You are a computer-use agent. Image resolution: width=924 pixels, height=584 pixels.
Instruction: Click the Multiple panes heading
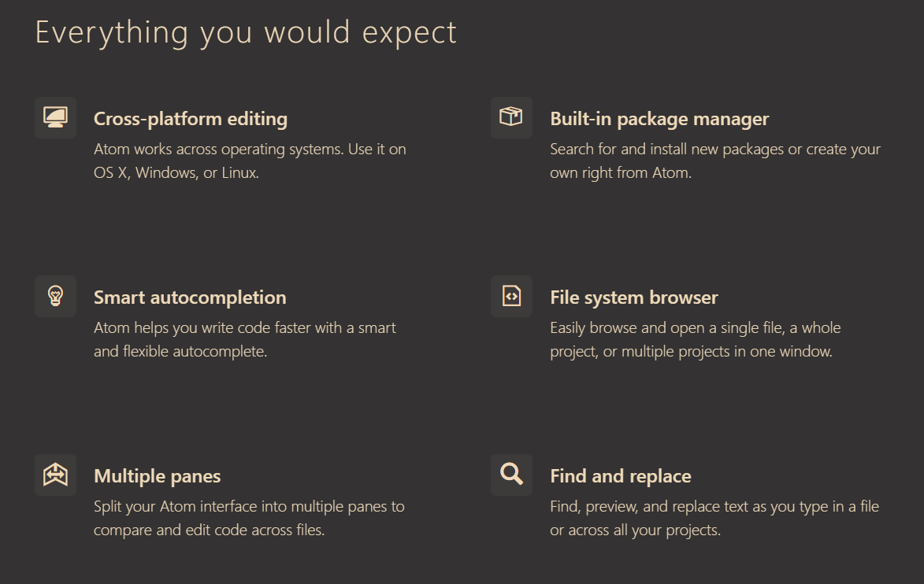tap(158, 475)
